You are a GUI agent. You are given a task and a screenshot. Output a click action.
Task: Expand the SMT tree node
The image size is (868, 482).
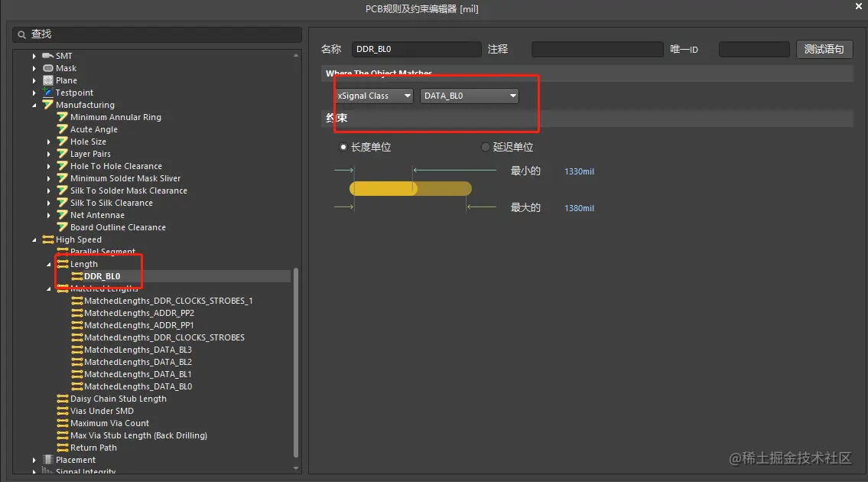click(34, 56)
